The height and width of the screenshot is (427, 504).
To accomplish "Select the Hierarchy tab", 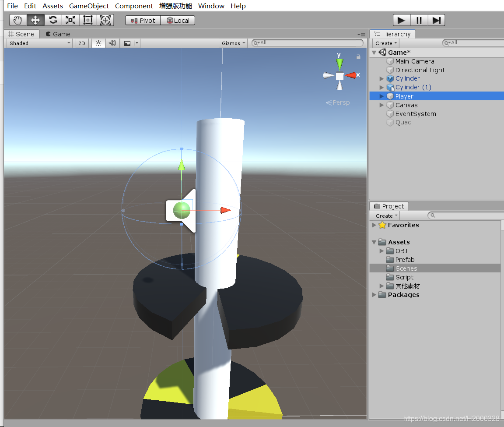I will tap(392, 34).
